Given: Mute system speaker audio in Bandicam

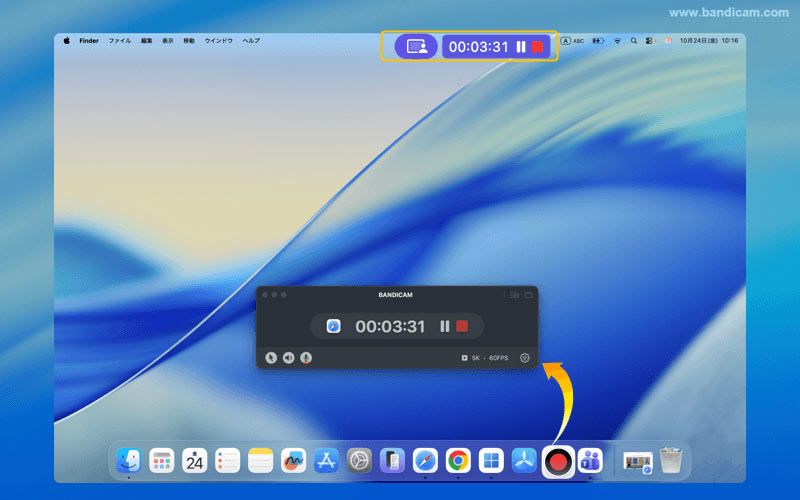Looking at the screenshot, I should (x=288, y=358).
